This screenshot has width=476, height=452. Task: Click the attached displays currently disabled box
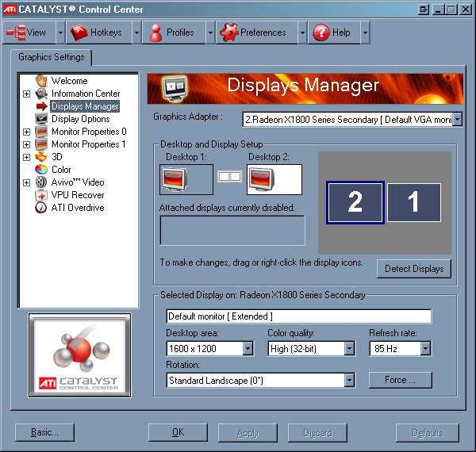click(x=232, y=231)
